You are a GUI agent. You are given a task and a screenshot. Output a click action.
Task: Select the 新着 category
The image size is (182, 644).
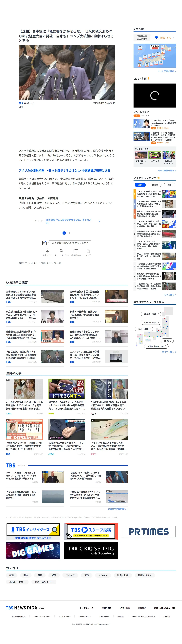12,575
